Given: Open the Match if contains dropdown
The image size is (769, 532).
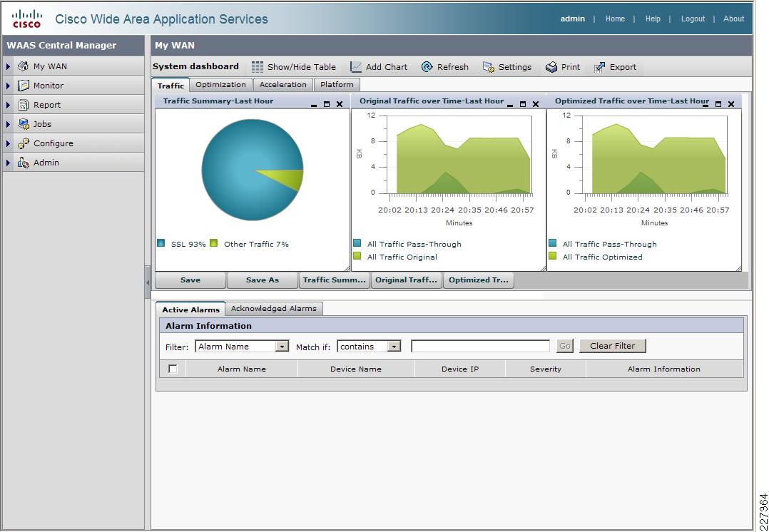Looking at the screenshot, I should click(394, 347).
